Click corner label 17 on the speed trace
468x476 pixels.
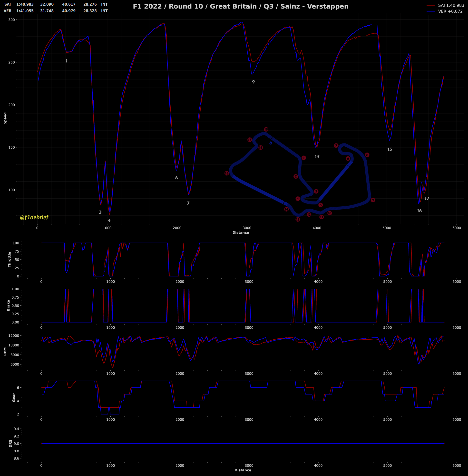click(427, 198)
